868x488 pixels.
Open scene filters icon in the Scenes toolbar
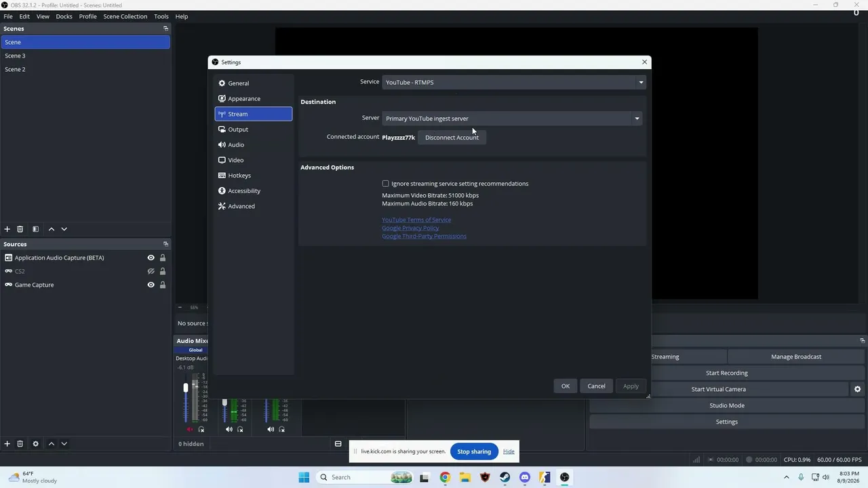click(35, 229)
